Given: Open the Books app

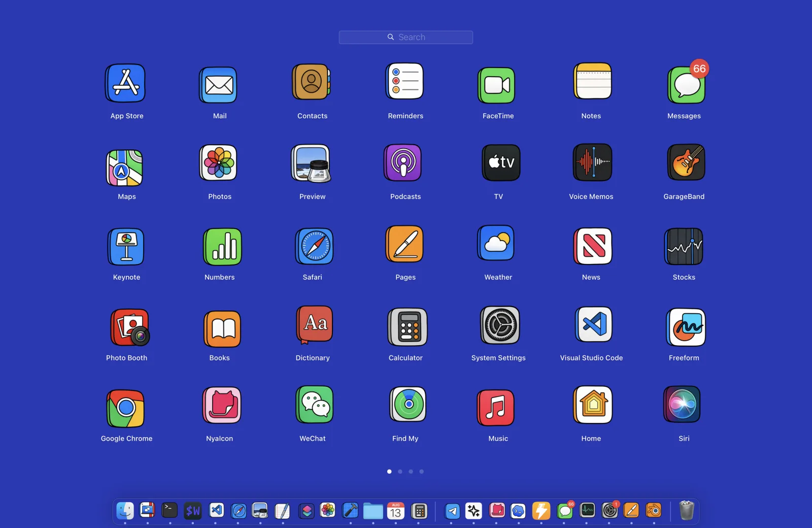Looking at the screenshot, I should point(223,329).
